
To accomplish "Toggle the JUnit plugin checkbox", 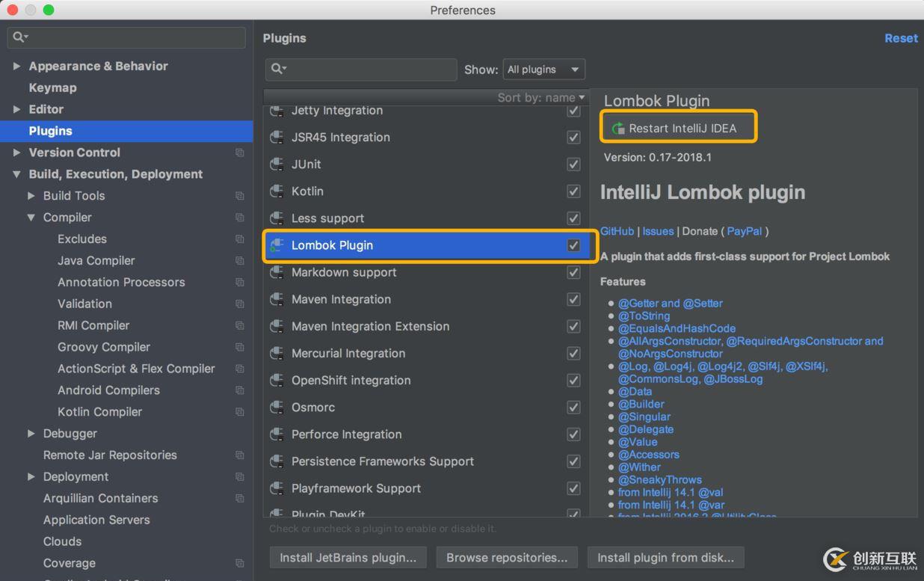I will click(x=573, y=165).
